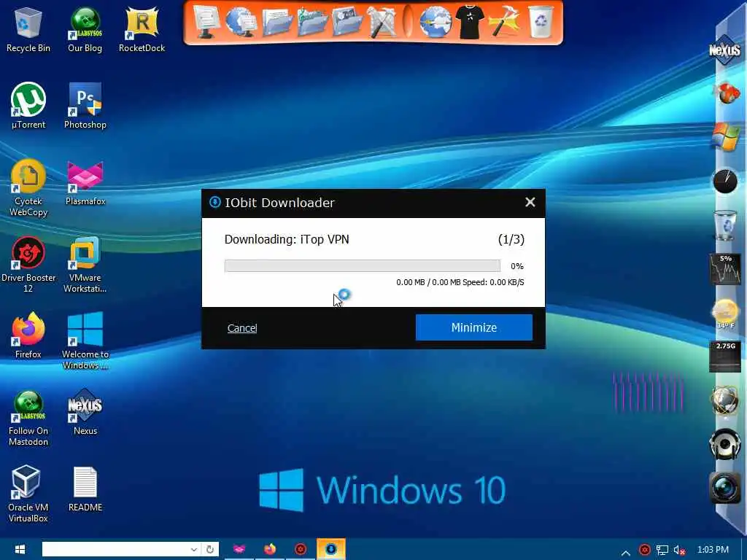Open Welcome to Windows shortcut
747x560 pixels.
coord(85,341)
